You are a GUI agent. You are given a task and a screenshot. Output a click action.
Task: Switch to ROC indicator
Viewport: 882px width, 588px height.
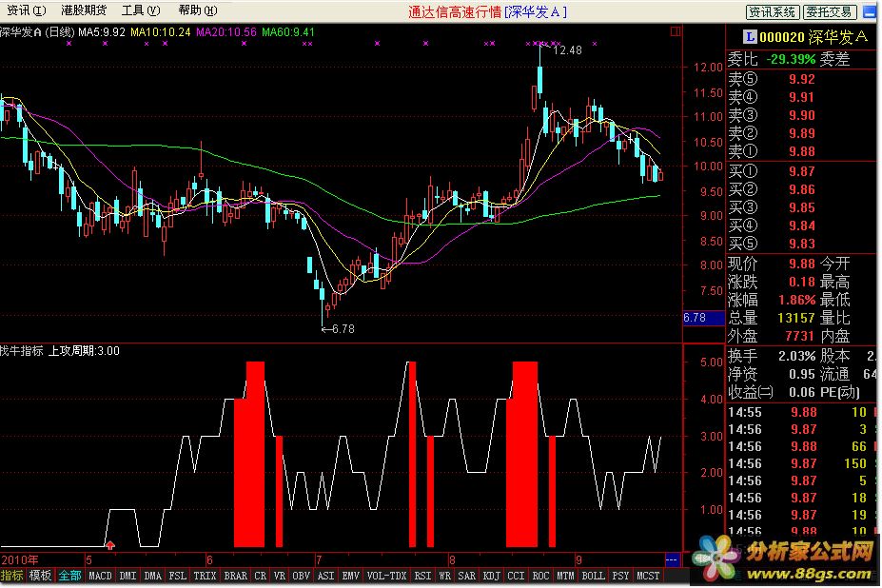click(540, 576)
